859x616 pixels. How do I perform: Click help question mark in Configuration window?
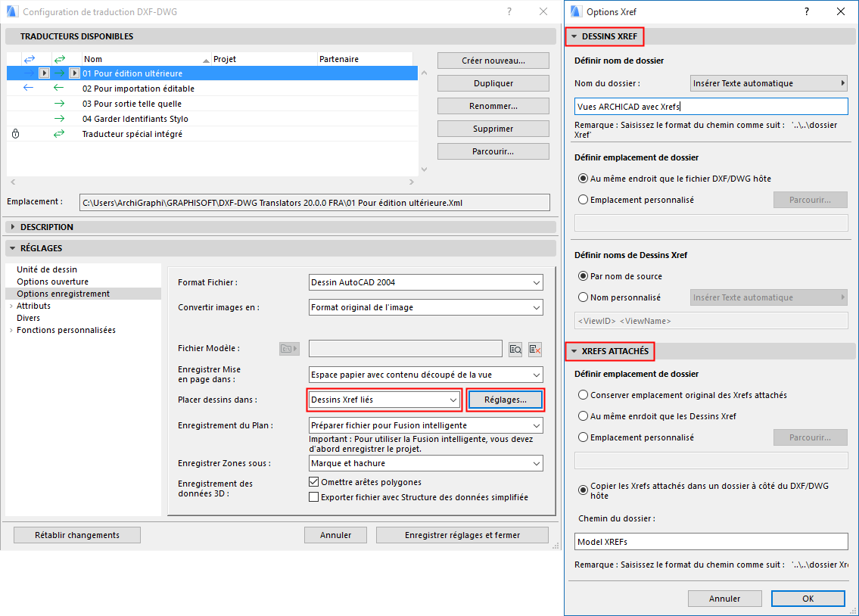click(509, 11)
